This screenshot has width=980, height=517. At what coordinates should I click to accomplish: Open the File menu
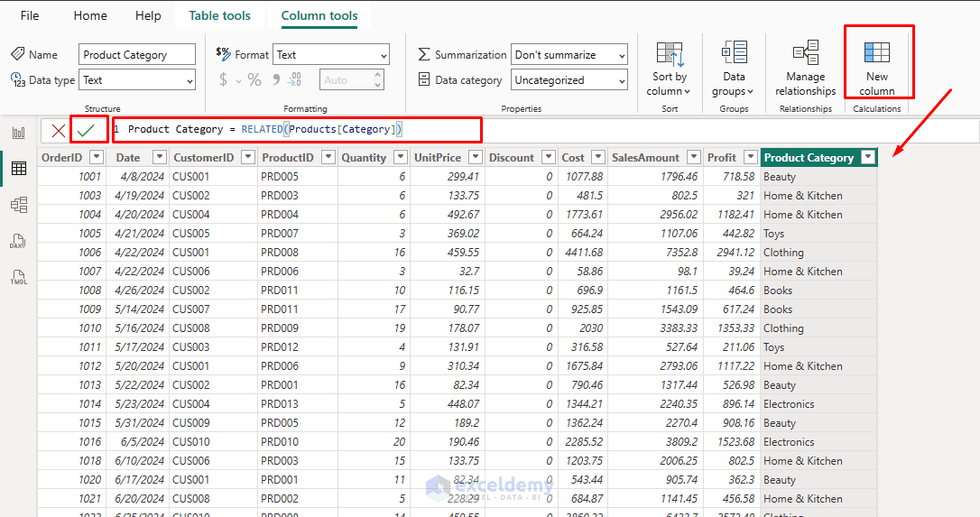[x=30, y=15]
